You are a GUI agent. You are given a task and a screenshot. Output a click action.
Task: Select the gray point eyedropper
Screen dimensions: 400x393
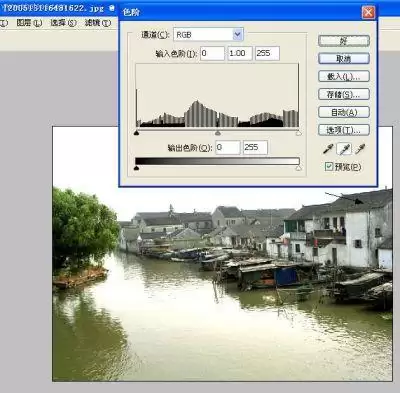click(345, 149)
